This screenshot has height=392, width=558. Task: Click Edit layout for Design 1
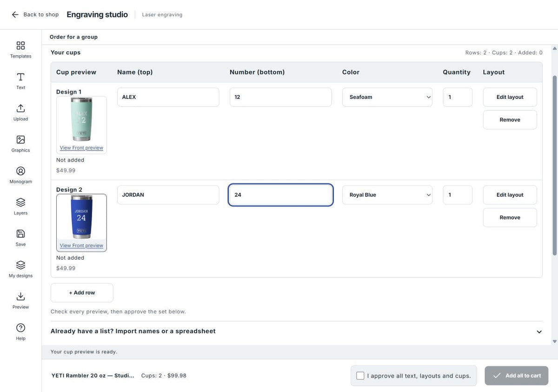tap(510, 97)
